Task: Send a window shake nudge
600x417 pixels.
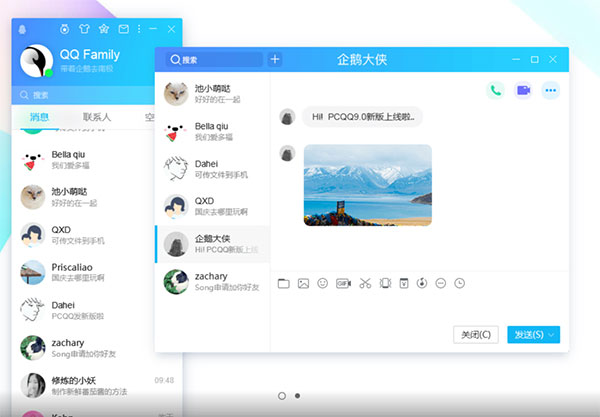Action: (x=385, y=284)
